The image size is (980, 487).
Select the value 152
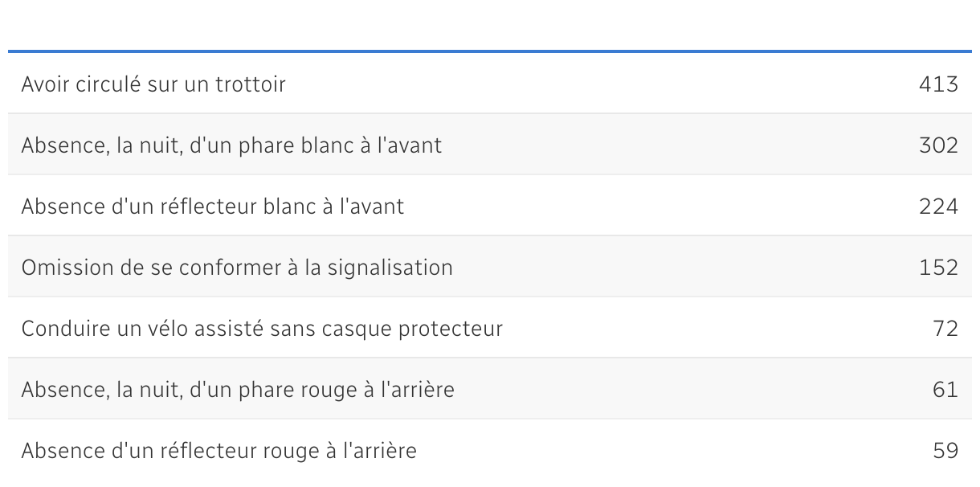click(938, 268)
